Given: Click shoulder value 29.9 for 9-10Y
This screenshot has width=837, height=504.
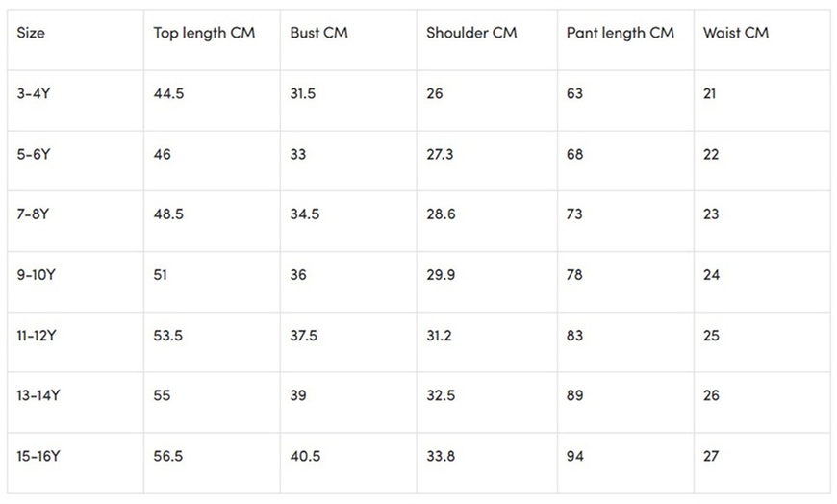Looking at the screenshot, I should 441,275.
